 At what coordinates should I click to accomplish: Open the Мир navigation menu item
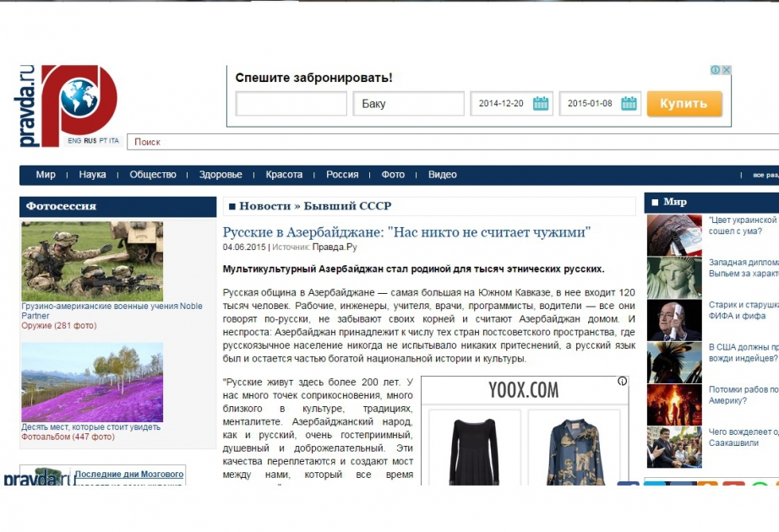click(x=46, y=174)
